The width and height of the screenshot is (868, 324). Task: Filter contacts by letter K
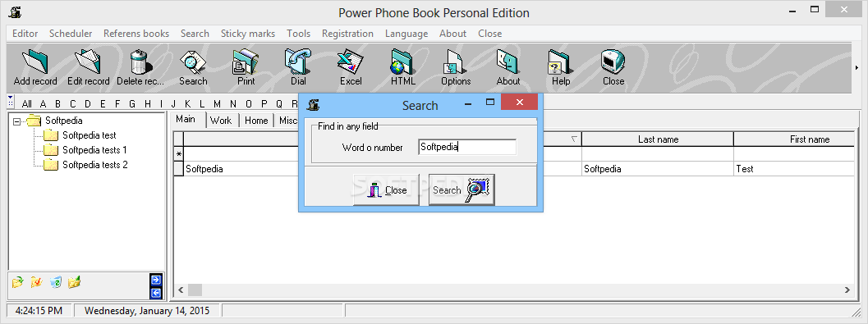click(188, 103)
